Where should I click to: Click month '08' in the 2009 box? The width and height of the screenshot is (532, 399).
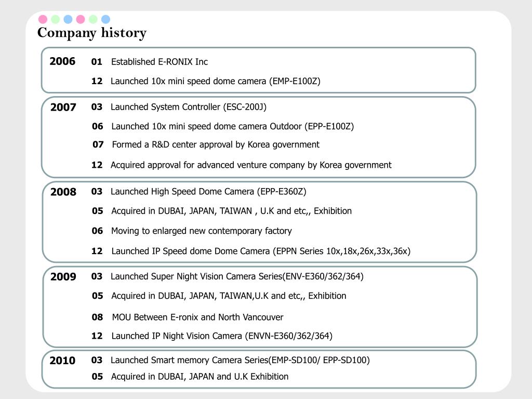97,317
